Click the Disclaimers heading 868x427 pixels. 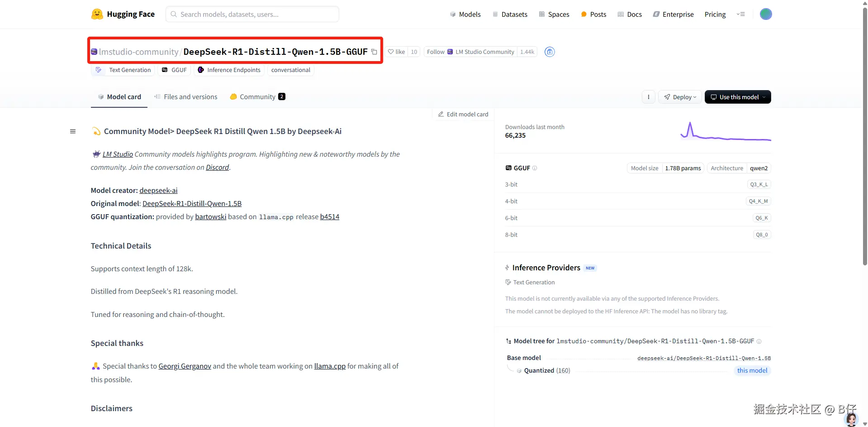(111, 408)
